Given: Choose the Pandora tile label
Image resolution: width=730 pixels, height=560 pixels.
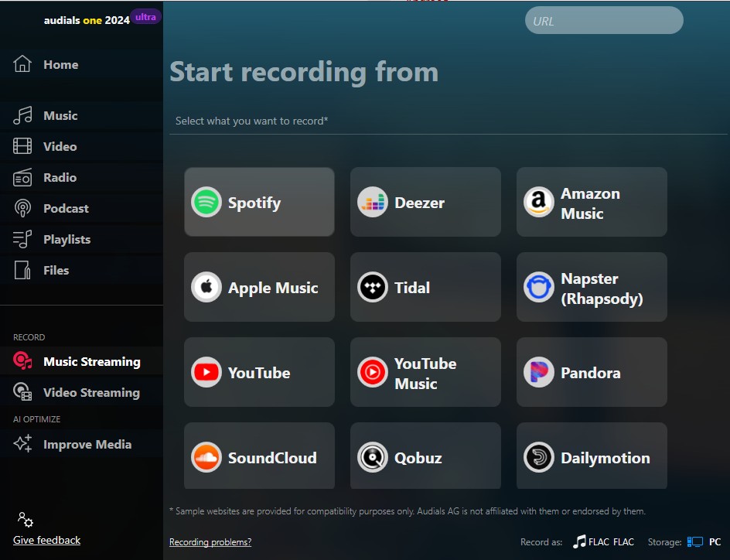Looking at the screenshot, I should (x=590, y=372).
